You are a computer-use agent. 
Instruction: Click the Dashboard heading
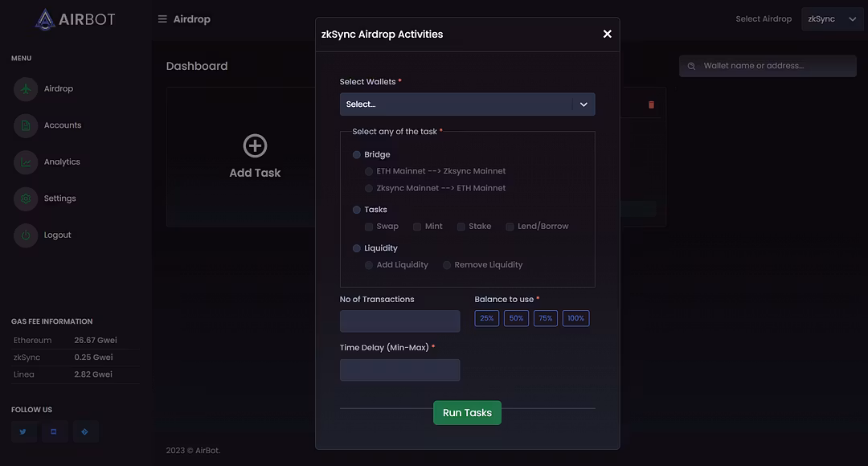(x=197, y=67)
